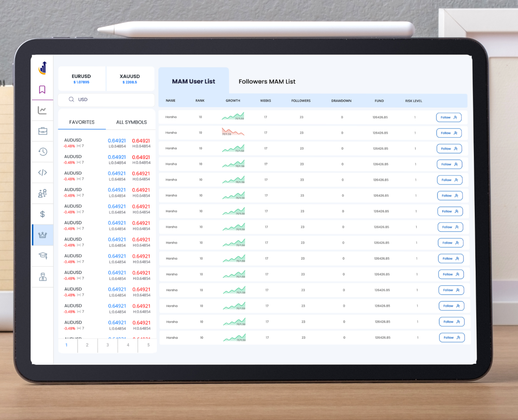
Task: Go to page 2 of the symbols list
Action: 87,345
